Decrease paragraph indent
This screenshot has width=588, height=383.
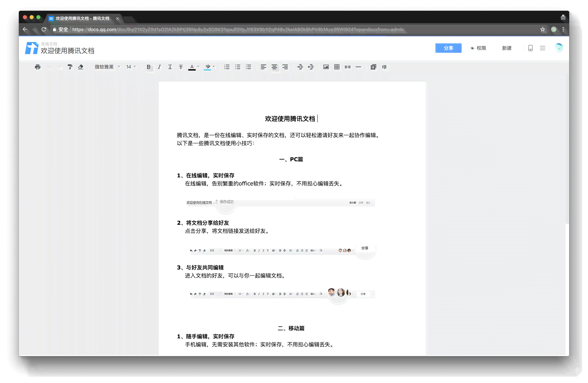[x=311, y=67]
